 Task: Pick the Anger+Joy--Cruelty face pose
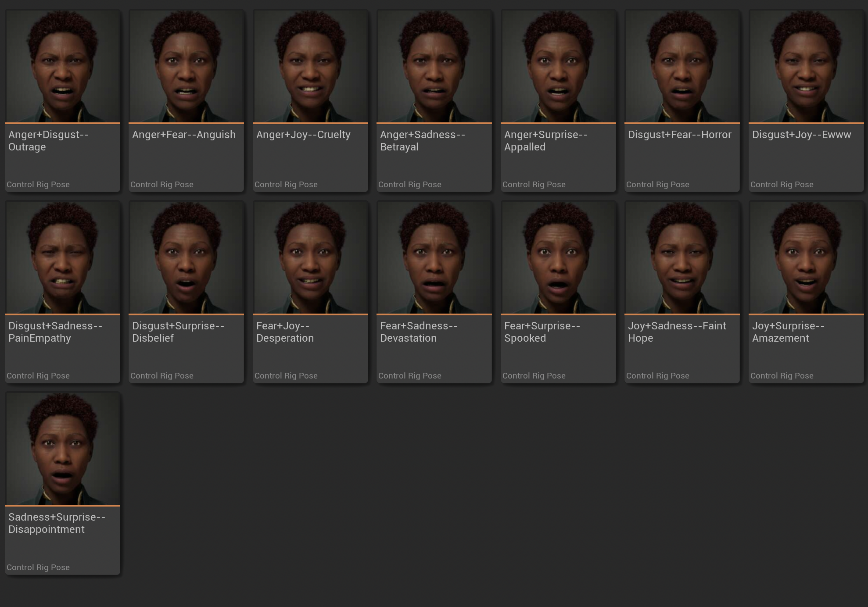pyautogui.click(x=310, y=66)
